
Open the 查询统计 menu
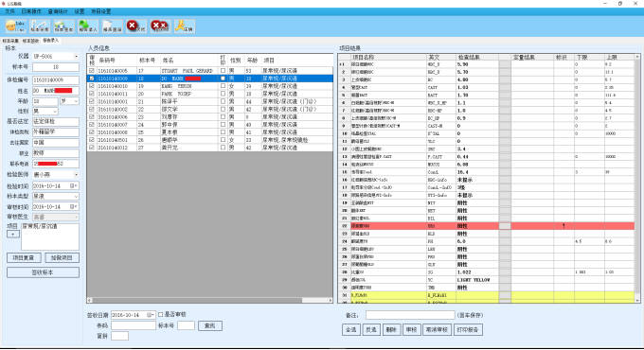(58, 11)
